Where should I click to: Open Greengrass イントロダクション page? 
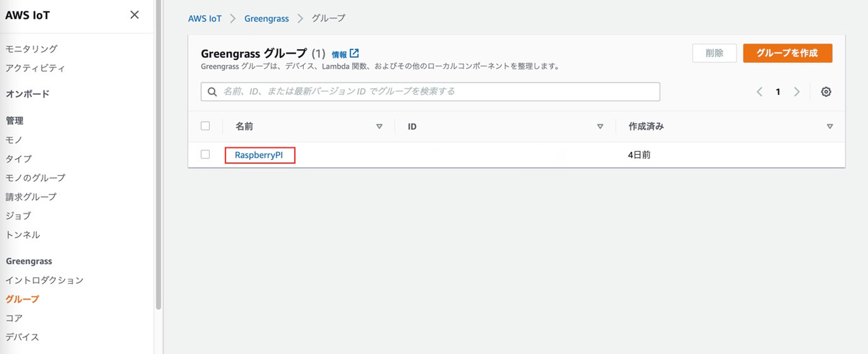click(44, 280)
